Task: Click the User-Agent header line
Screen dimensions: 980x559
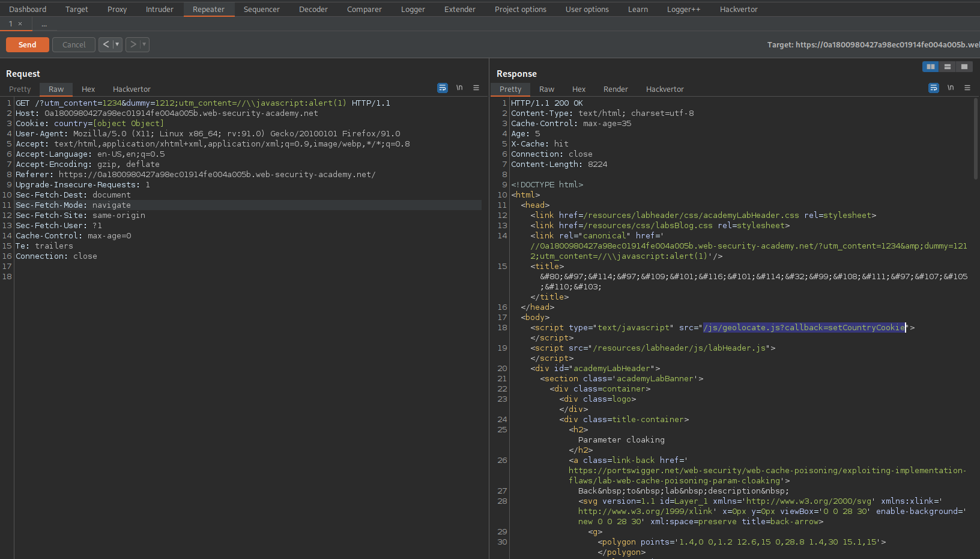Action: tap(208, 133)
